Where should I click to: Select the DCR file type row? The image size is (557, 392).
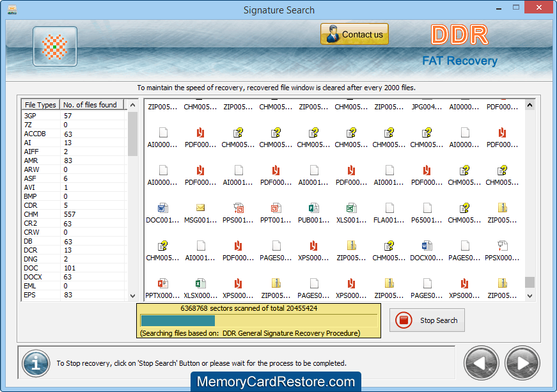point(74,250)
